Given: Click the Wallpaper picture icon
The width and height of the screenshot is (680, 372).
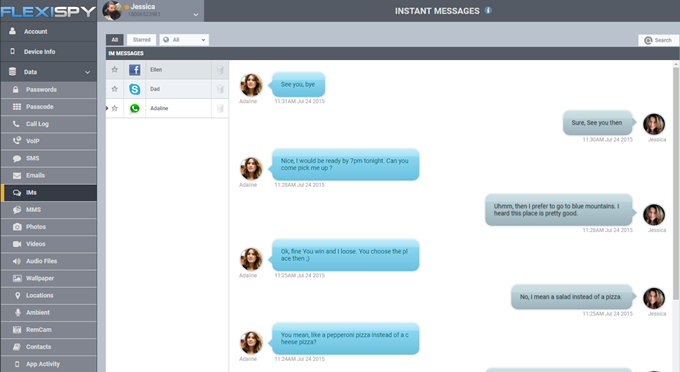Looking at the screenshot, I should click(x=17, y=278).
